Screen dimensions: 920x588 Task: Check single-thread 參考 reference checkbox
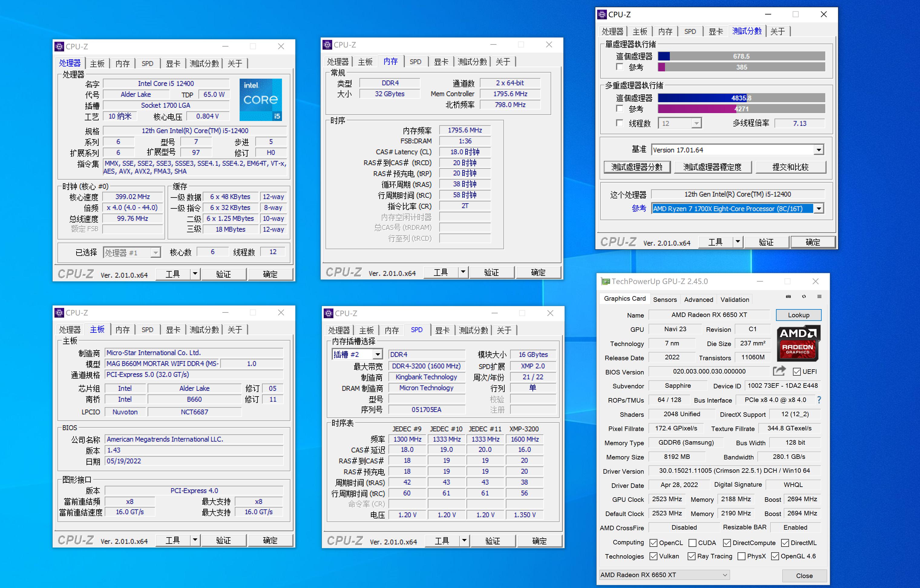click(x=620, y=67)
